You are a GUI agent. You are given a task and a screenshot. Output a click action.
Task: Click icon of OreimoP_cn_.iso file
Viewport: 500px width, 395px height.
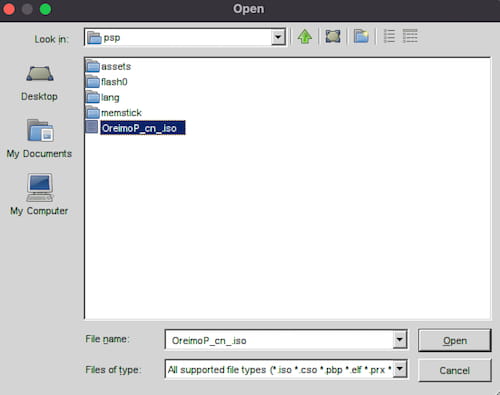click(92, 127)
